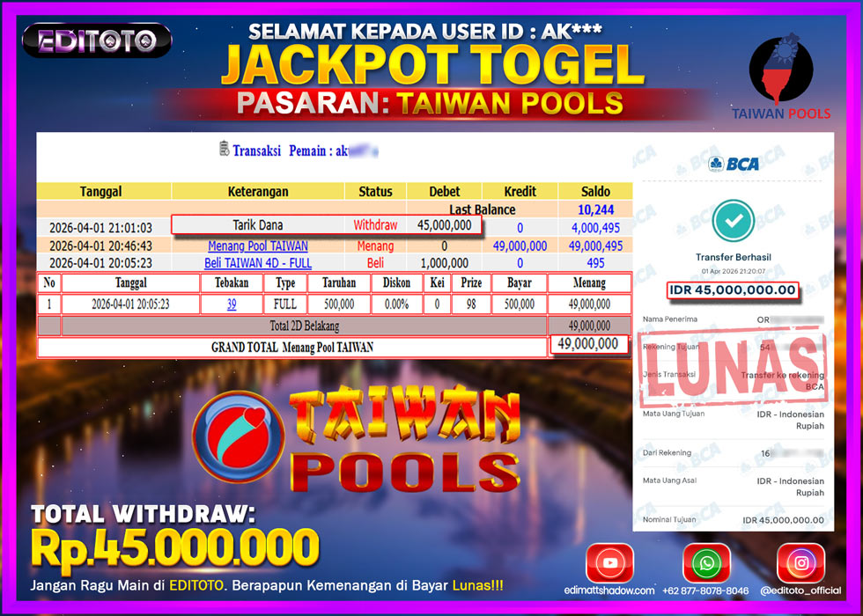Viewport: 863px width, 616px height.
Task: Click the Transaksi clipboard icon
Action: [224, 149]
